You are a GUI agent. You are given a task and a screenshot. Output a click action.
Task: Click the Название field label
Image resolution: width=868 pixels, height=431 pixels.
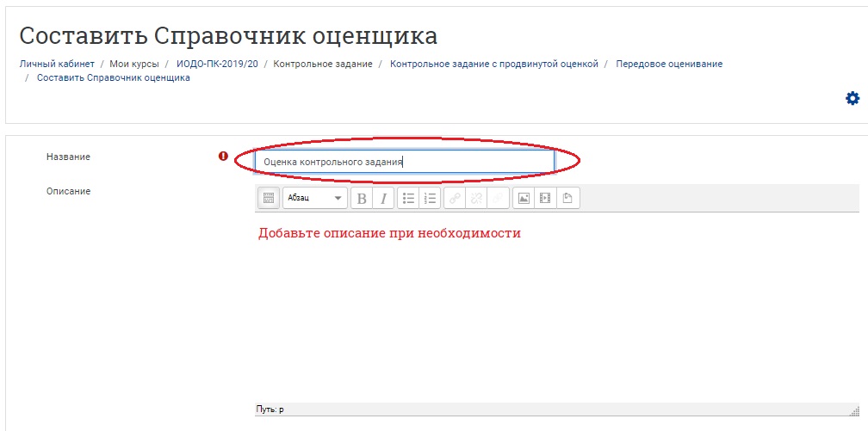pos(68,157)
